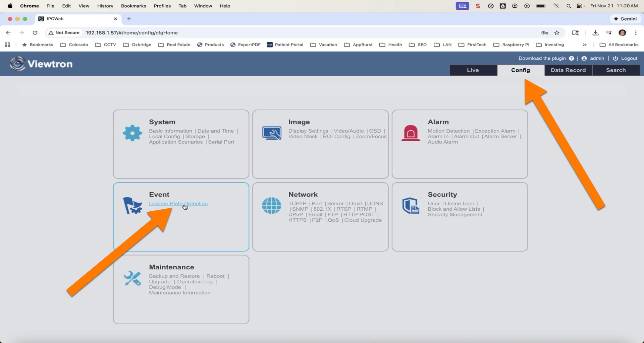
Task: Open the TCP/IP network settings
Action: (297, 204)
